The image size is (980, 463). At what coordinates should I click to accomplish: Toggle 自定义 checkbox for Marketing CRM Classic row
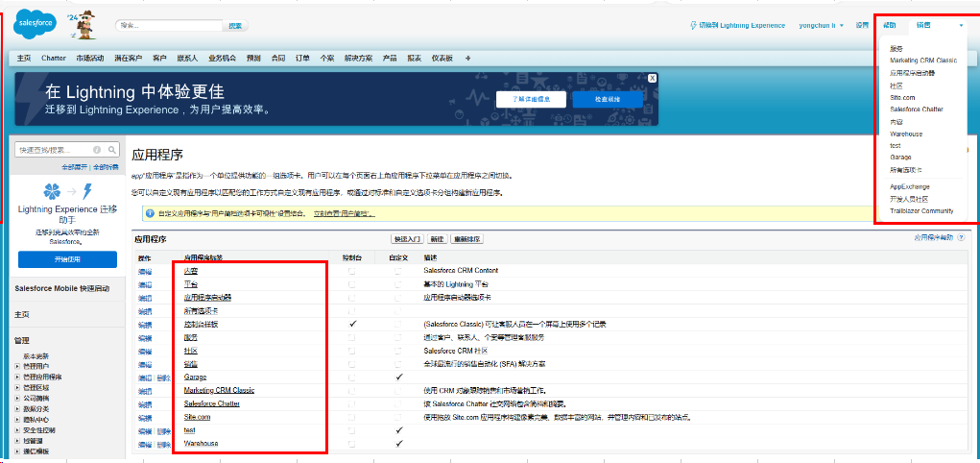point(398,390)
